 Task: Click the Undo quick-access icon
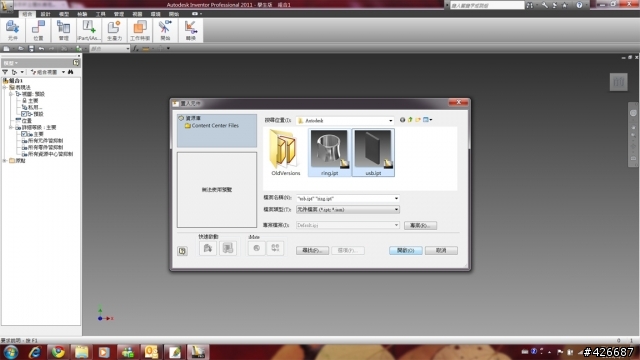(x=41, y=49)
